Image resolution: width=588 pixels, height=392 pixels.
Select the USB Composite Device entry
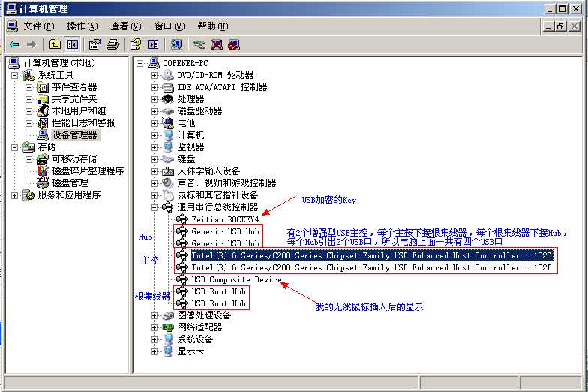(x=237, y=279)
